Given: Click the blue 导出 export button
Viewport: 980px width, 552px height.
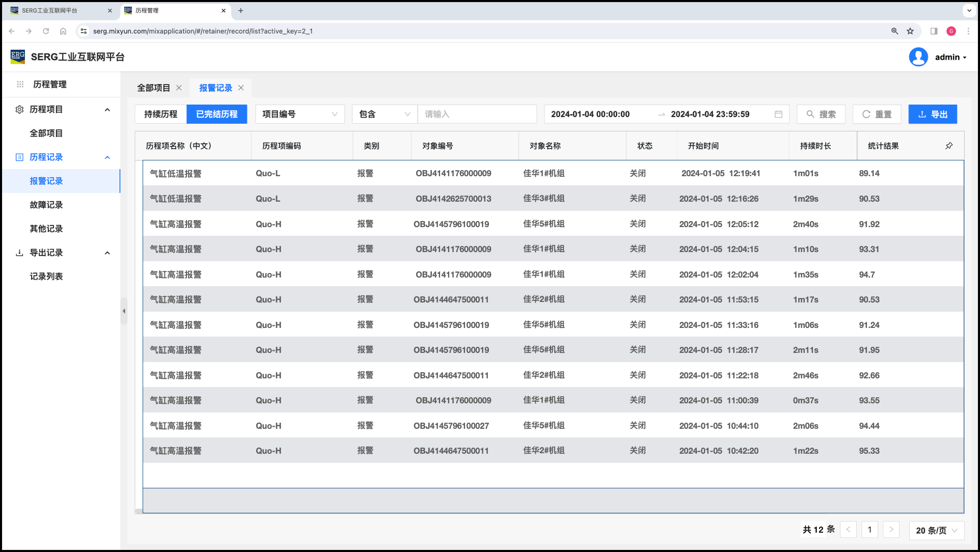Looking at the screenshot, I should (932, 114).
